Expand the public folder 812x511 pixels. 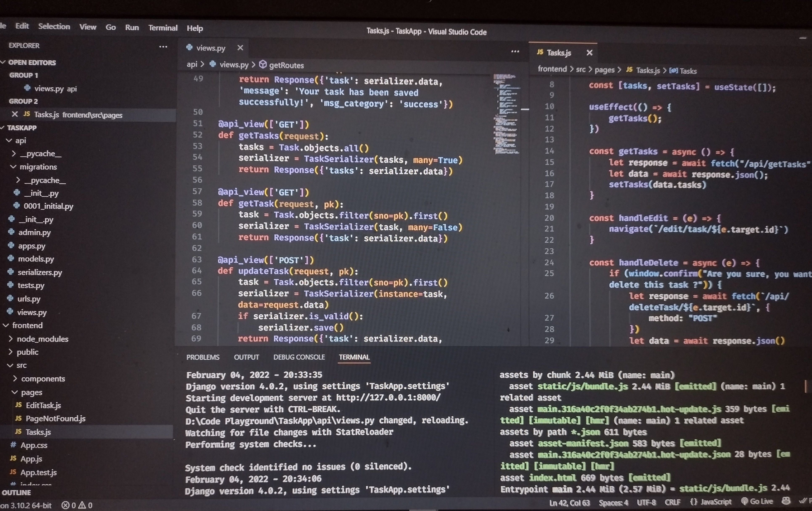tap(27, 352)
